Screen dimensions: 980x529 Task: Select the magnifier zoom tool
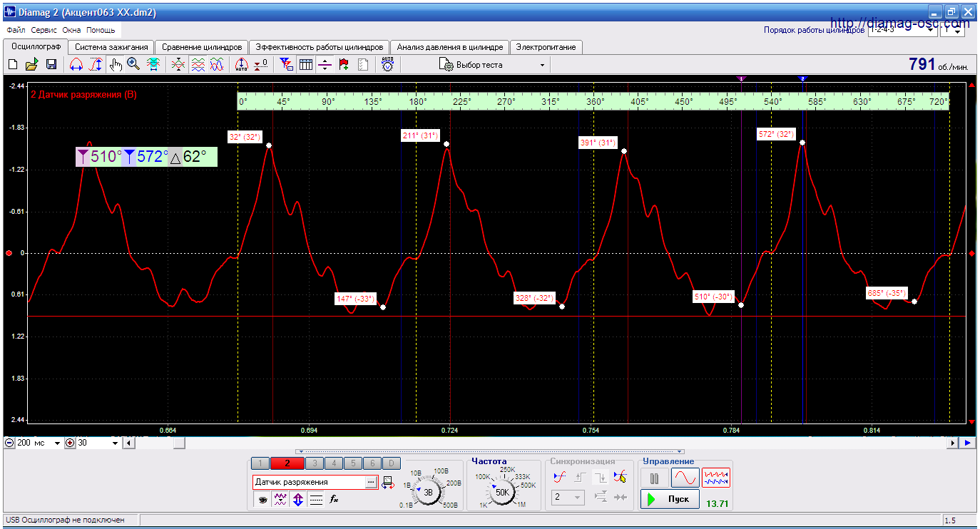coord(133,65)
